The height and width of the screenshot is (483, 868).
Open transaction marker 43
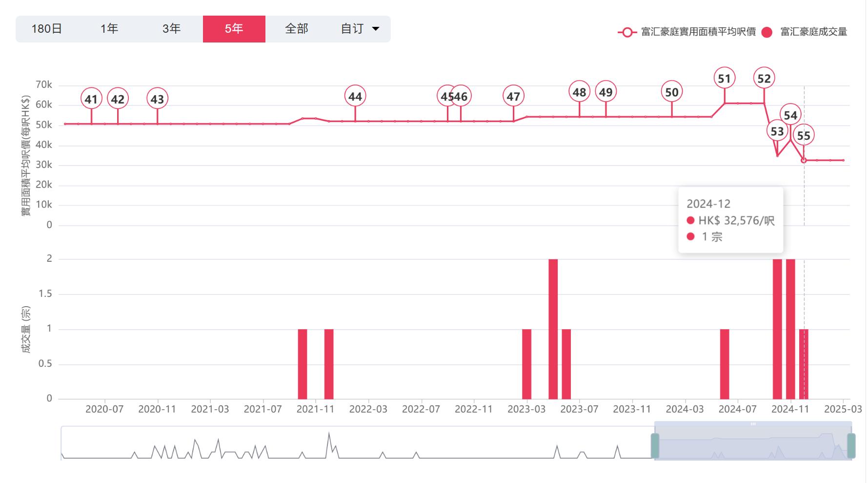(x=157, y=99)
